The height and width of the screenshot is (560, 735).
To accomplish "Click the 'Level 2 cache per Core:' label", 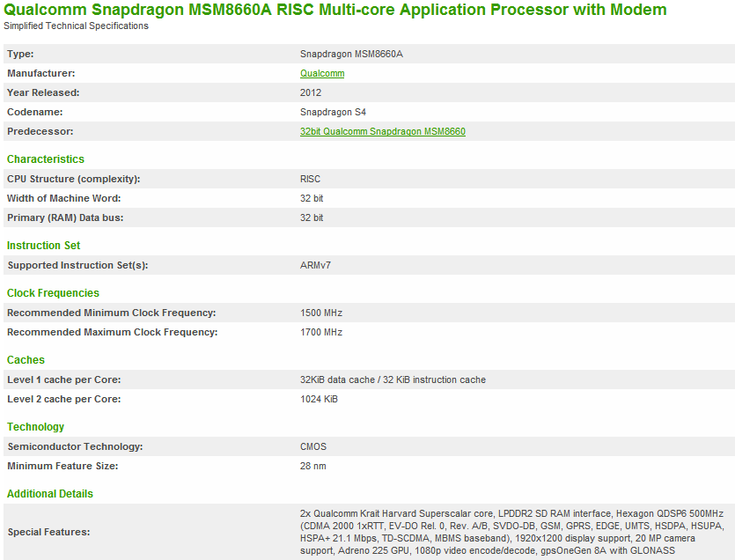I will click(63, 399).
